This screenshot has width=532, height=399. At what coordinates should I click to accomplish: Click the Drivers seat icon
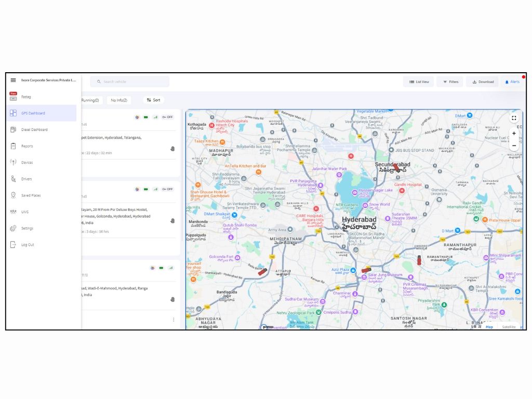click(13, 179)
